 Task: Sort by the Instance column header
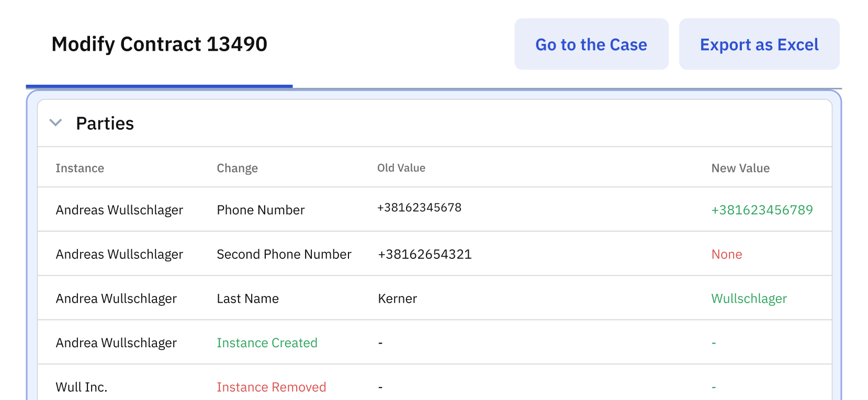click(80, 168)
